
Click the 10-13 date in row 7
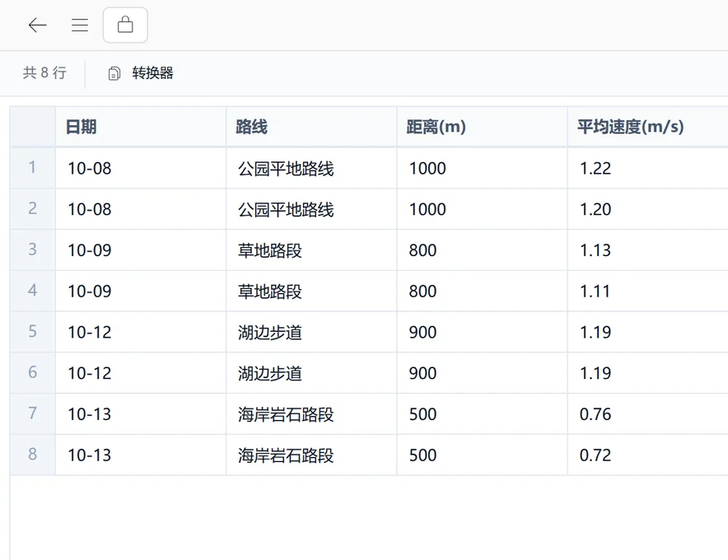(x=90, y=413)
